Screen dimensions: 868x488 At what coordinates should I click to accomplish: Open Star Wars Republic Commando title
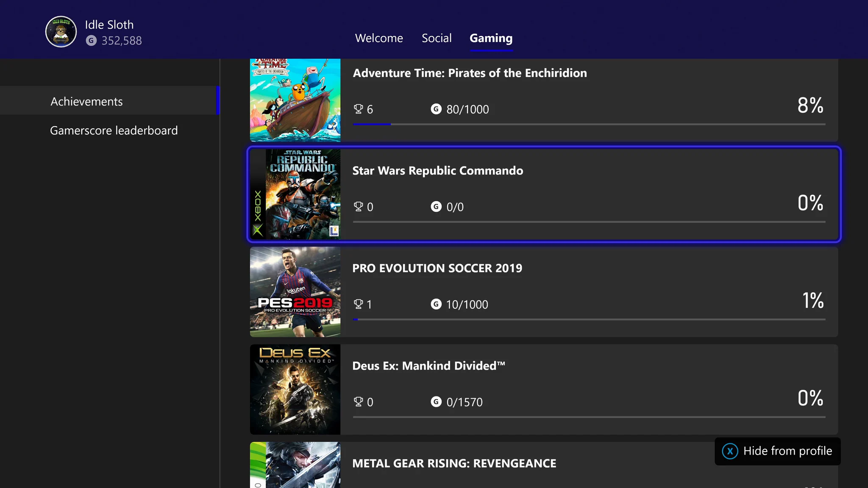pos(438,171)
